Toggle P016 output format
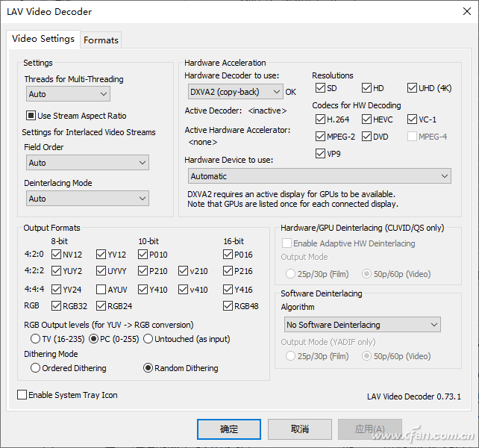 (x=228, y=255)
